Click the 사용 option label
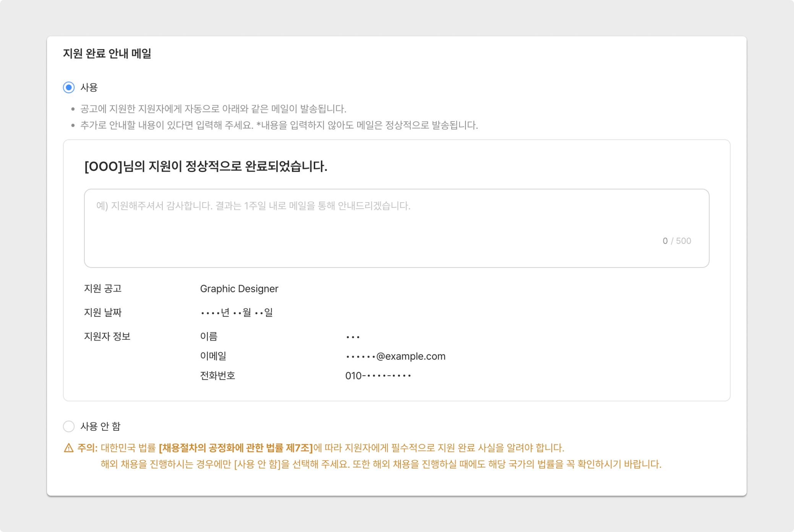This screenshot has height=532, width=794. (89, 88)
